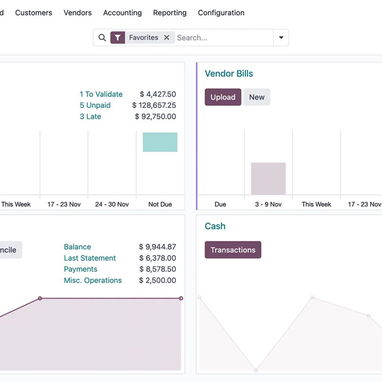Screen dimensions: 382x382
Task: Click the 24 - 30 Nov axis label
Action: click(x=112, y=204)
